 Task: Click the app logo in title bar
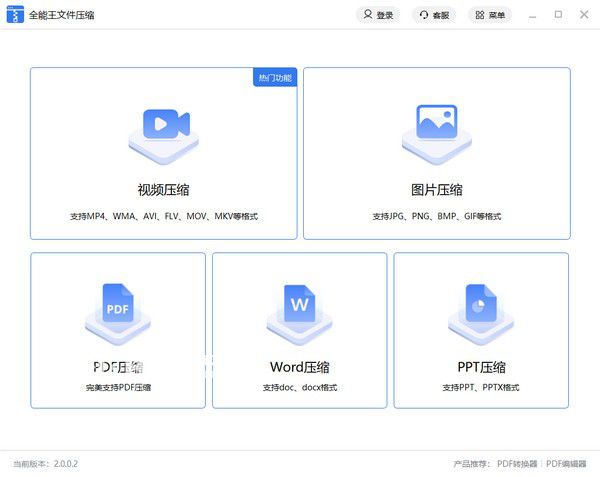click(15, 15)
